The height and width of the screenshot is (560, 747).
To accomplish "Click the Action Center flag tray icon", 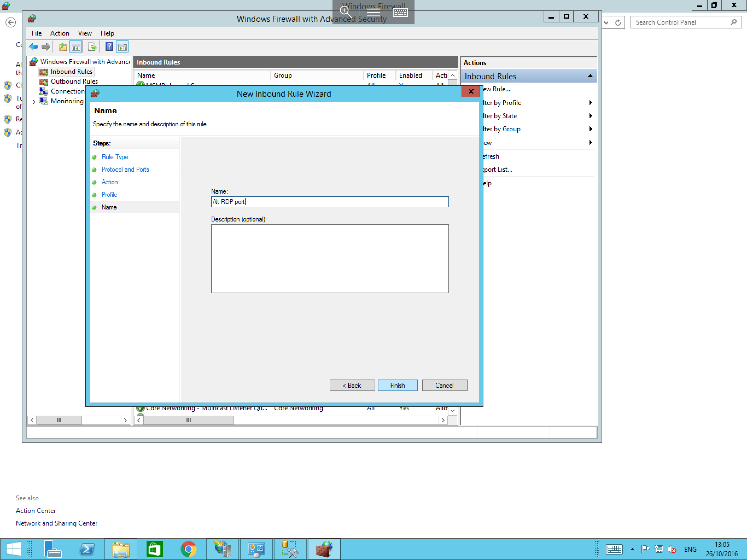I will click(x=645, y=549).
